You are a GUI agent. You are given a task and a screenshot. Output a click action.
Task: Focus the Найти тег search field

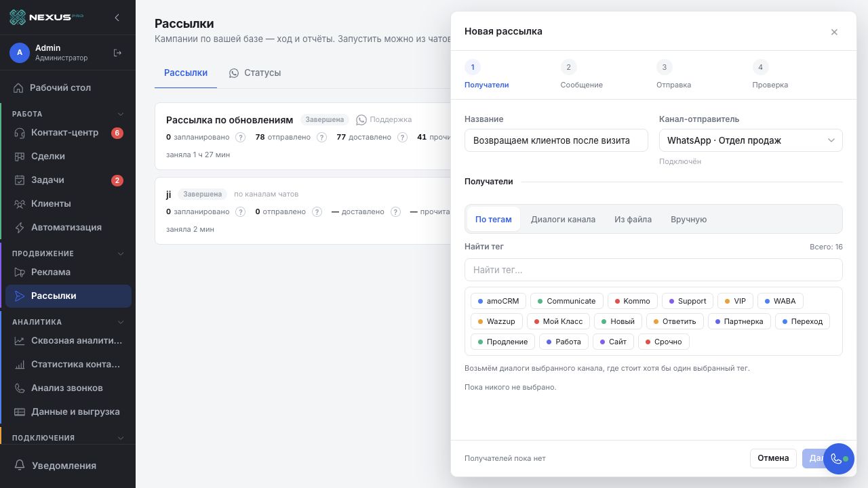click(x=654, y=270)
